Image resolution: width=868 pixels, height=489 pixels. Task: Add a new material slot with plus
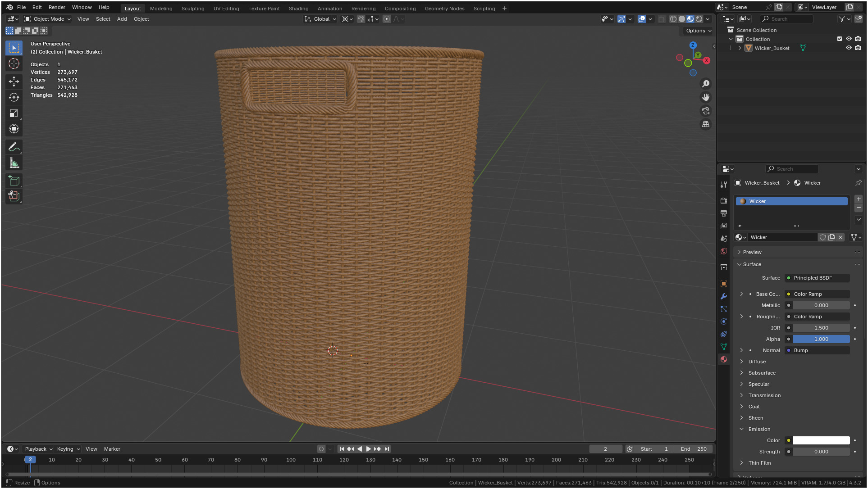[859, 199]
